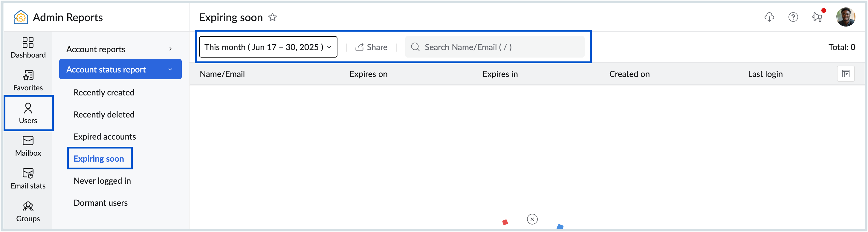Click the Search Name/Email field
The width and height of the screenshot is (868, 232).
494,47
